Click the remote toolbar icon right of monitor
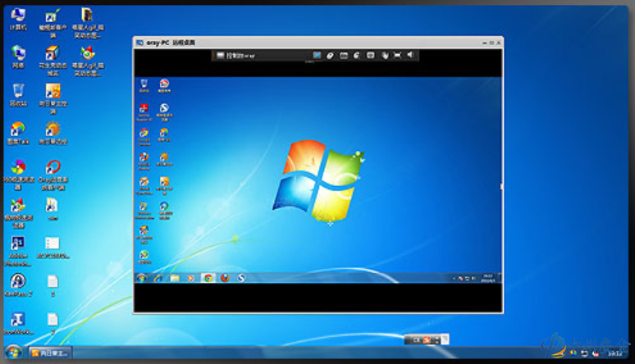This screenshot has width=635, height=364. coord(330,56)
